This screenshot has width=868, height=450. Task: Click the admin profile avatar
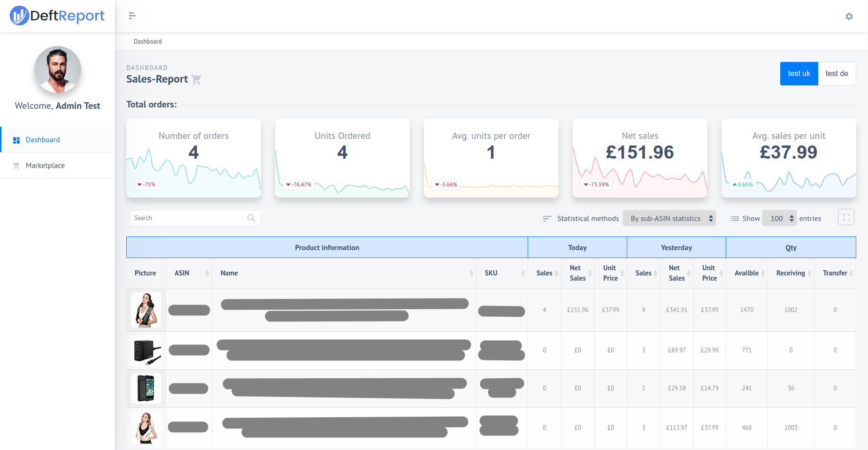tap(58, 69)
